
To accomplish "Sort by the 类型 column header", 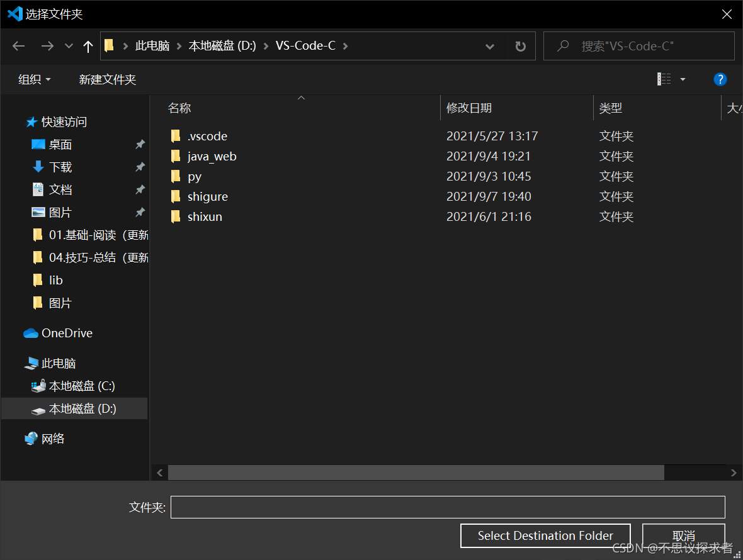I will (610, 108).
